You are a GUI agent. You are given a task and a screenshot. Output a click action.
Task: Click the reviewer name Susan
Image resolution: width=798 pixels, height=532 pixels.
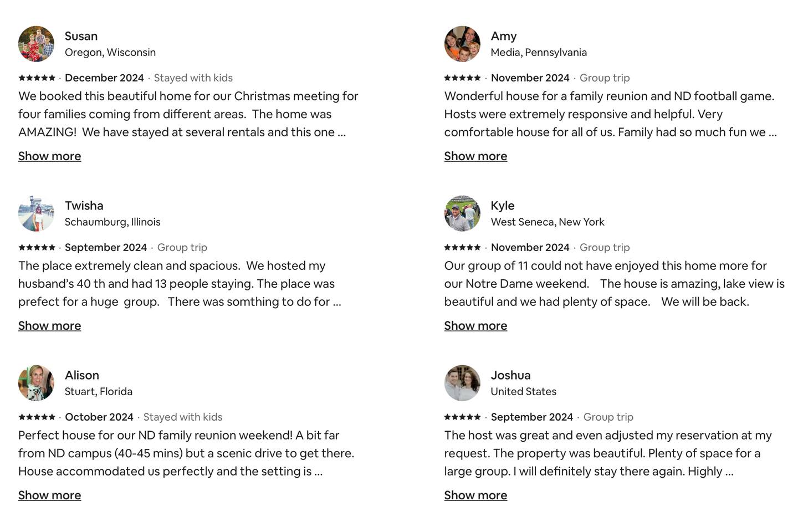click(81, 36)
